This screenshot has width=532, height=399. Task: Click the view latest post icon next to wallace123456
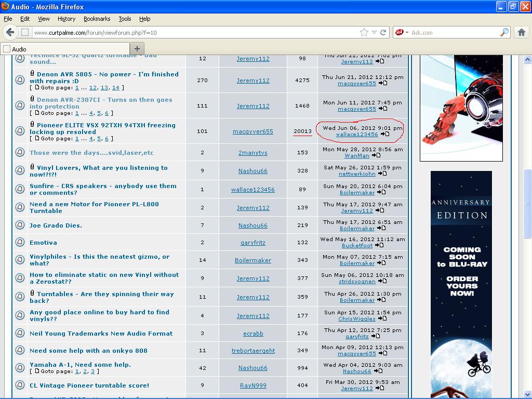[x=385, y=134]
